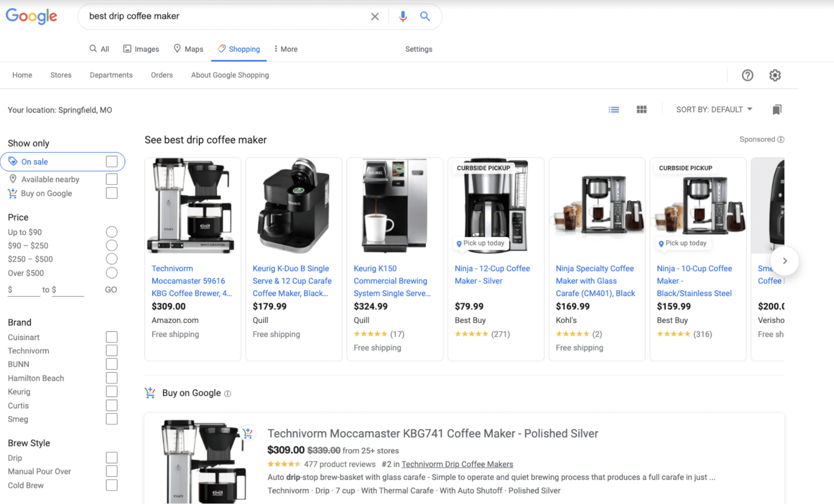Save results using the bookmark icon
834x504 pixels.
(x=776, y=109)
